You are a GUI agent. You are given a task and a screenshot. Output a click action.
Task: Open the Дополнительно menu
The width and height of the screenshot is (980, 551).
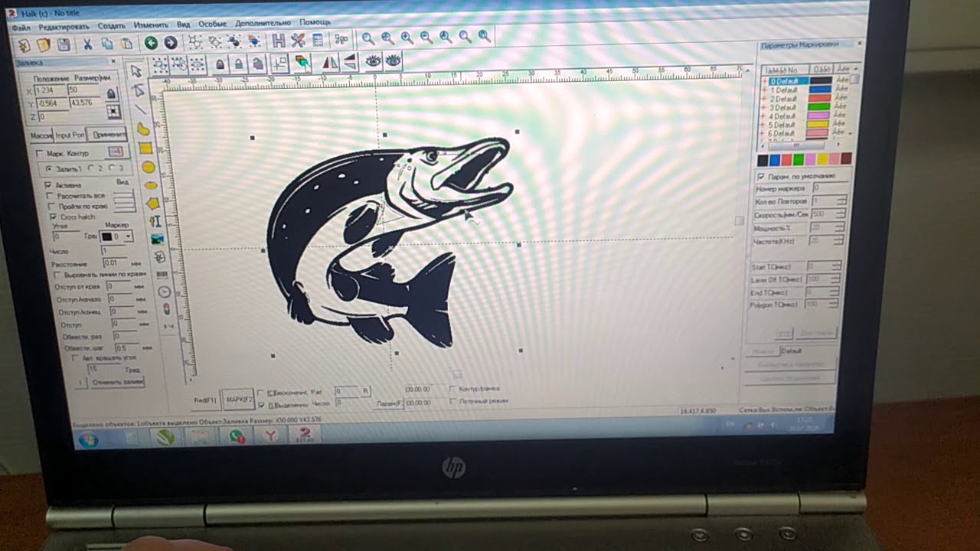coord(263,23)
